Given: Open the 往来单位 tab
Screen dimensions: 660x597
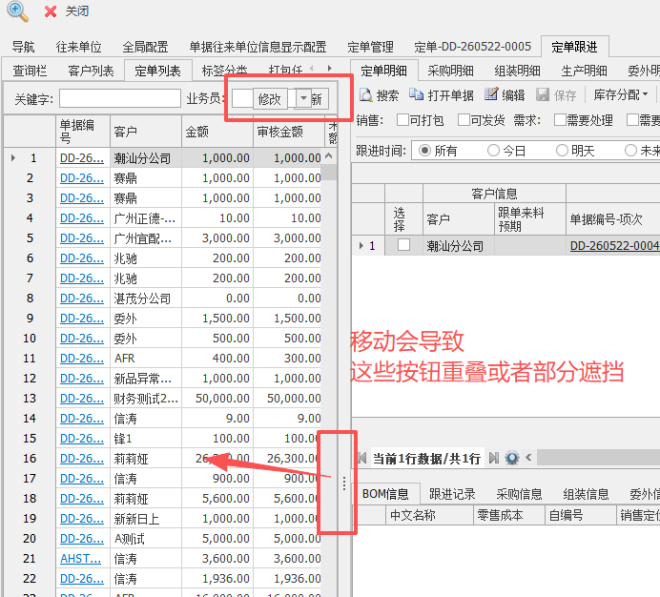Looking at the screenshot, I should pos(79,47).
